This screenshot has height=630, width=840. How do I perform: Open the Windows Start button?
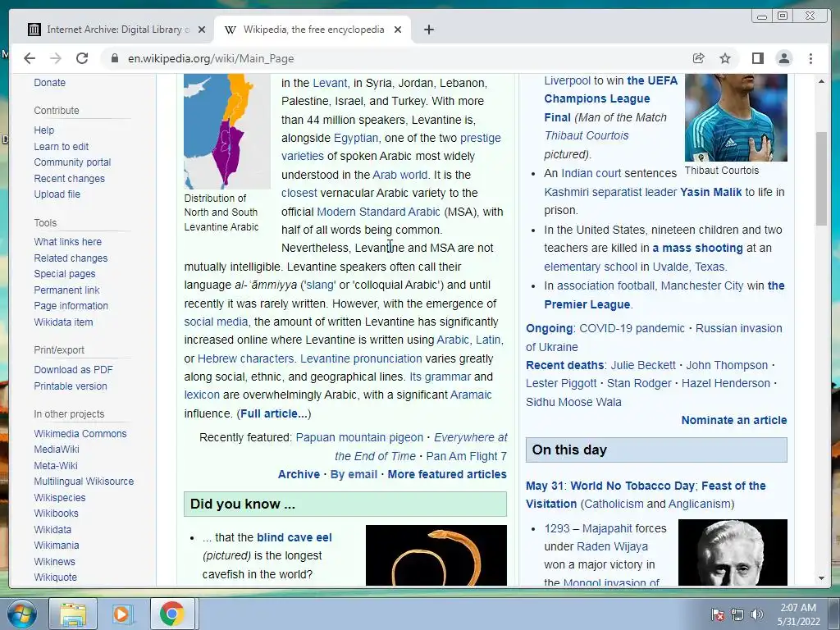(x=21, y=614)
